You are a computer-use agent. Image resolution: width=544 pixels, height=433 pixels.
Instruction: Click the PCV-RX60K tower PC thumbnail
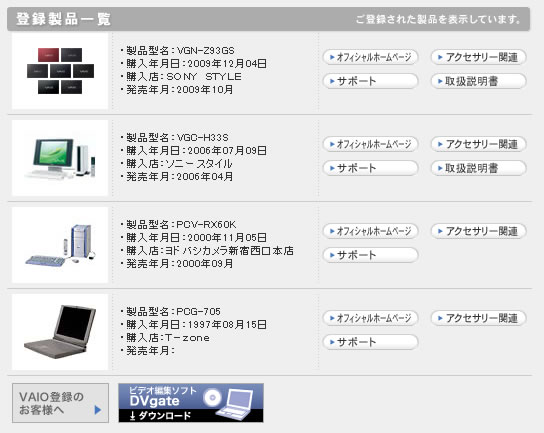[x=60, y=245]
